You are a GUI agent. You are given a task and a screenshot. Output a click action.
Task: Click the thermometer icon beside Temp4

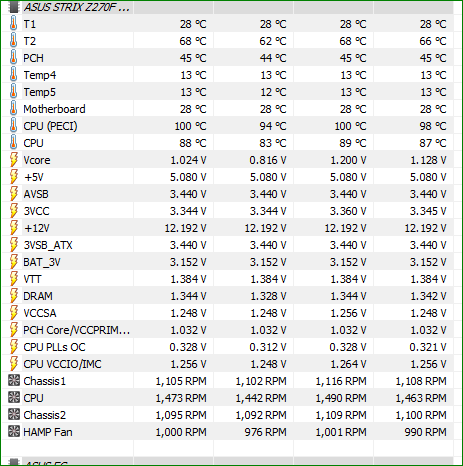click(13, 75)
